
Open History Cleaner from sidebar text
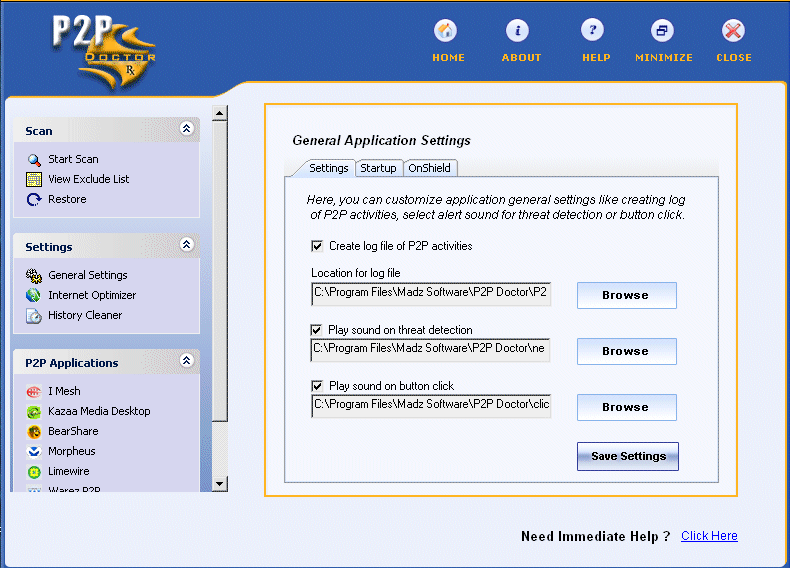pos(85,315)
